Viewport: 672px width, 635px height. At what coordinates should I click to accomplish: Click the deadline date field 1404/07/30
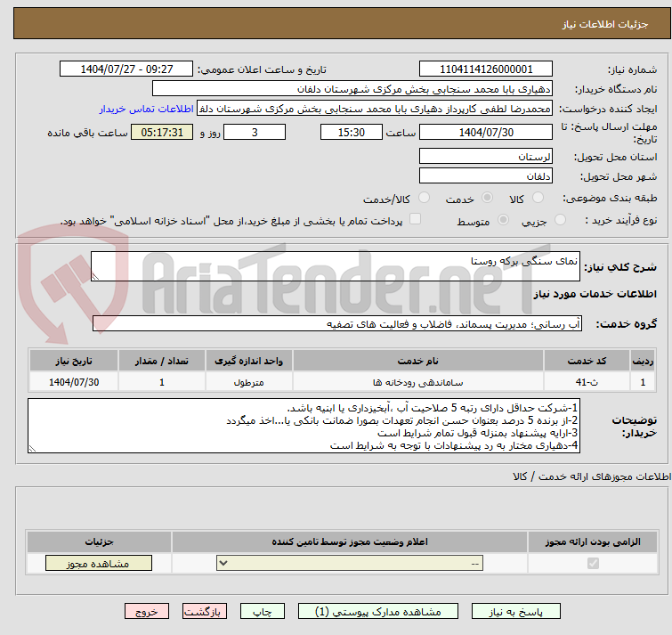click(x=486, y=132)
